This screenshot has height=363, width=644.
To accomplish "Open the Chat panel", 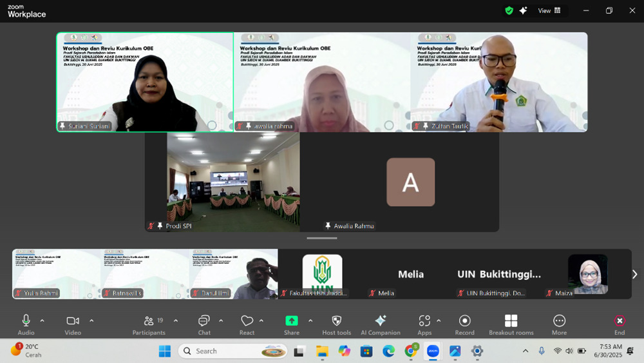I will point(204,321).
